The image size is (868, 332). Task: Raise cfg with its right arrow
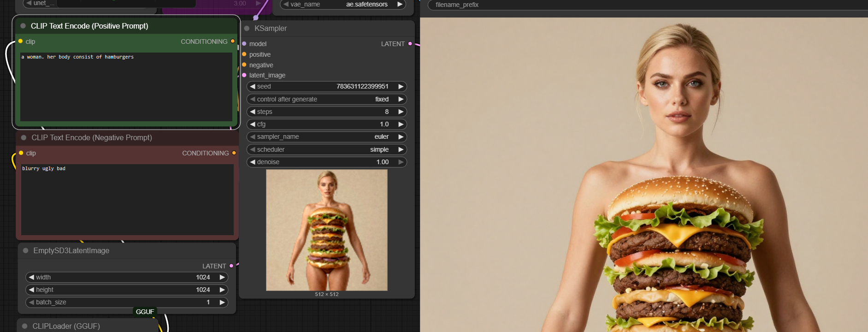click(401, 124)
